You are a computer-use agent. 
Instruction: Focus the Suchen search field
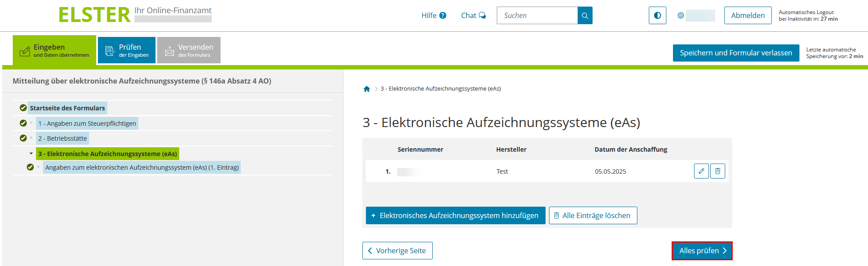(537, 15)
